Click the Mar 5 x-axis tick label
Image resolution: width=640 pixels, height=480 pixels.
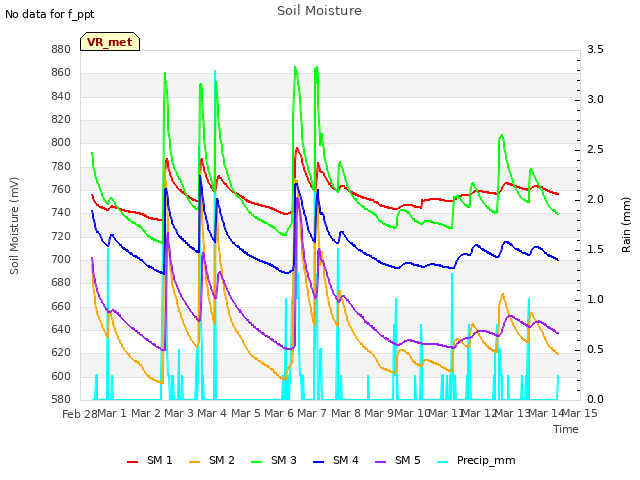(246, 413)
